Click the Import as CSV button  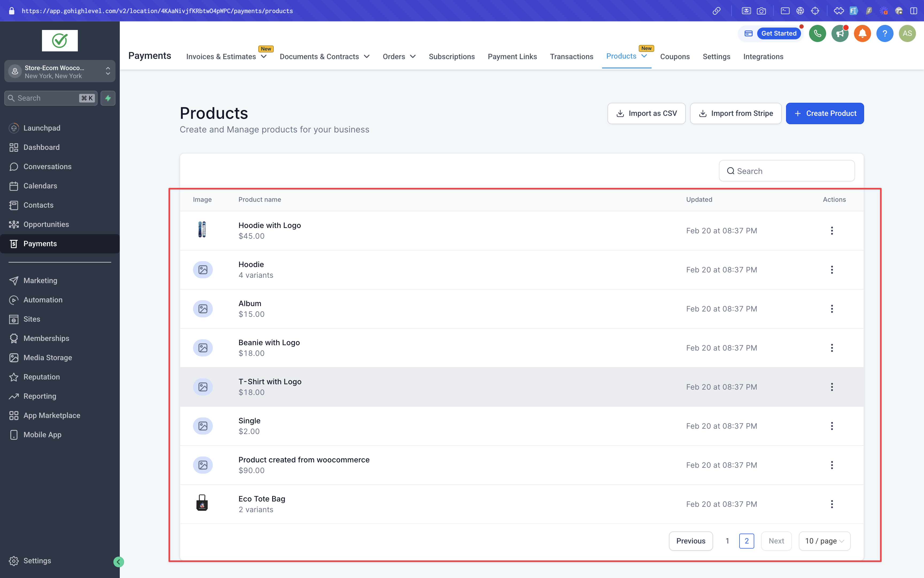646,113
